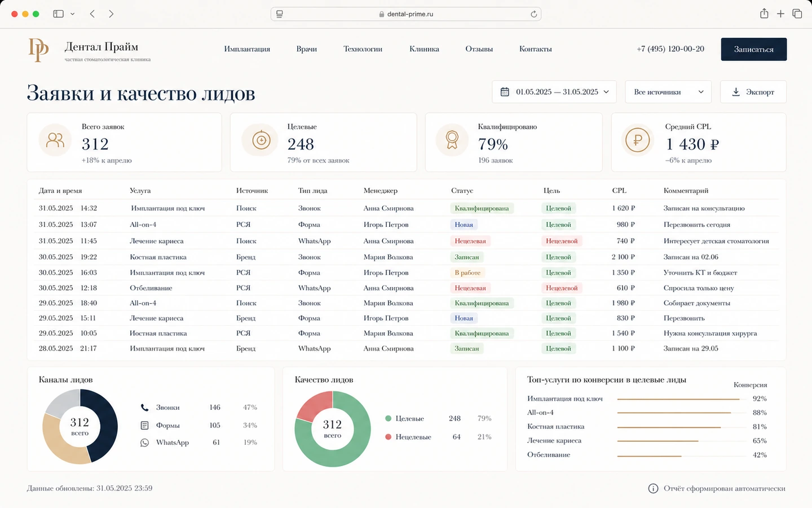Go to the Отзывы navigation item
This screenshot has width=812, height=508.
479,49
